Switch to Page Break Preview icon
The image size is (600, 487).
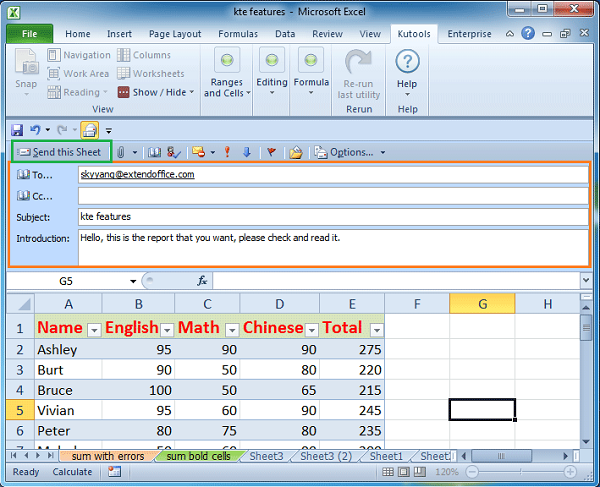click(420, 472)
